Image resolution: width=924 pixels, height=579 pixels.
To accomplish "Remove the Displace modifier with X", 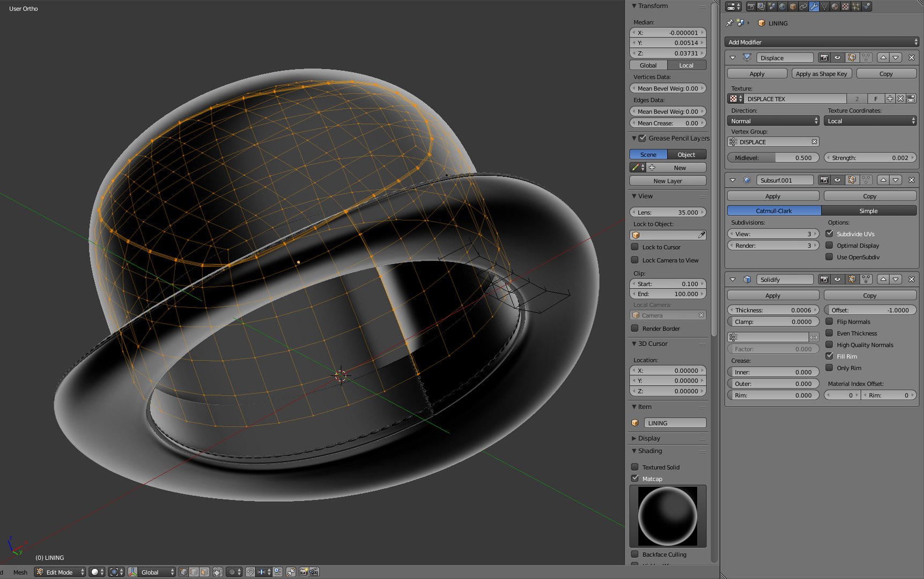I will click(911, 57).
